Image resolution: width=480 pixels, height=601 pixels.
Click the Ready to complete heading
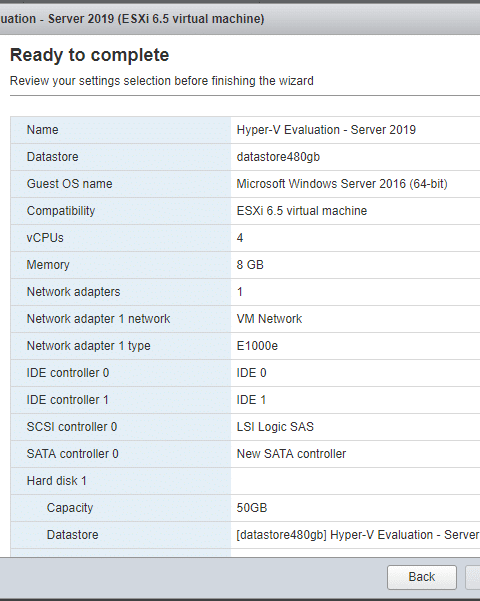pos(89,55)
